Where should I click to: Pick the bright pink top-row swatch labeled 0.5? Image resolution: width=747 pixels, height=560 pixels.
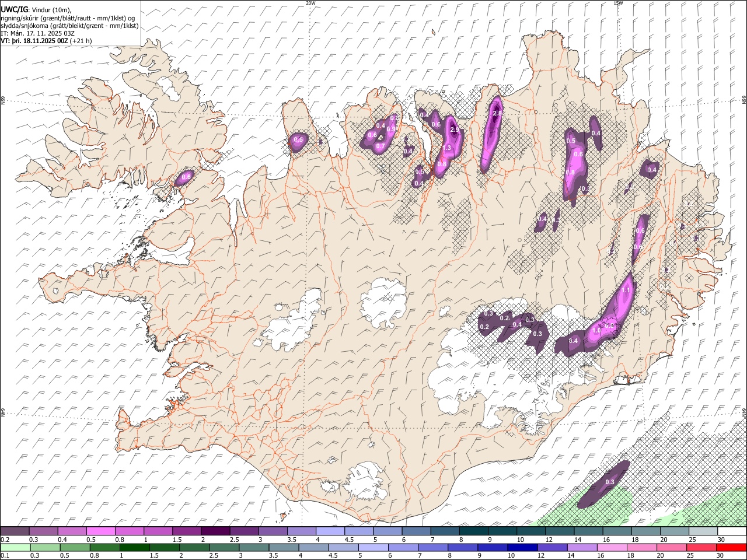coord(101,531)
